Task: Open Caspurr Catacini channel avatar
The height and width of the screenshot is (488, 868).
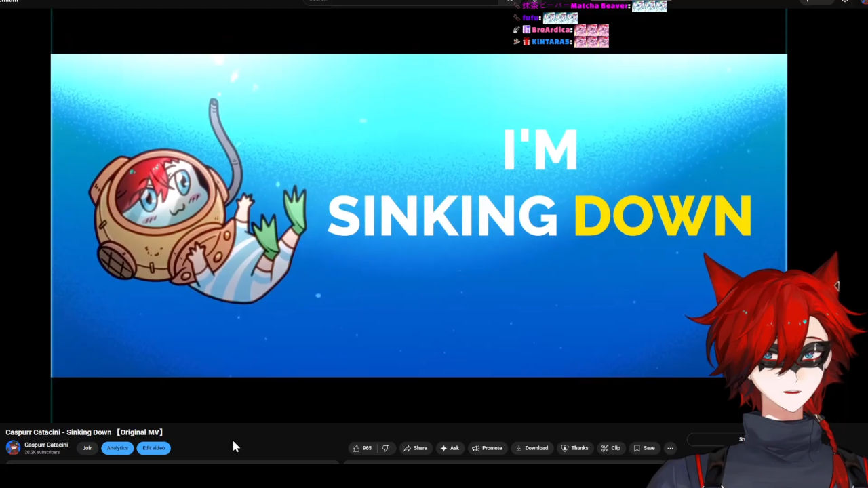Action: [x=13, y=448]
